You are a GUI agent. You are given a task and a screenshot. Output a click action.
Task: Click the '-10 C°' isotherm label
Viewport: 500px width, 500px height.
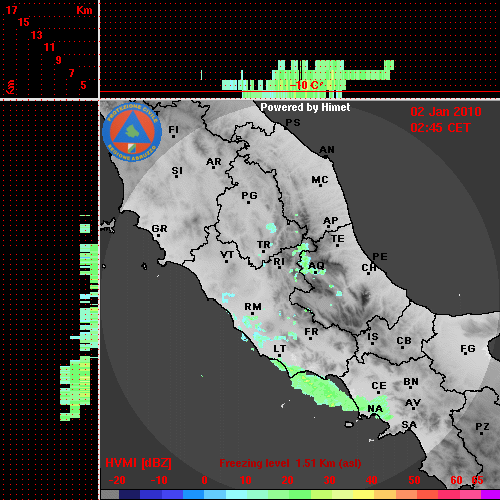point(306,85)
